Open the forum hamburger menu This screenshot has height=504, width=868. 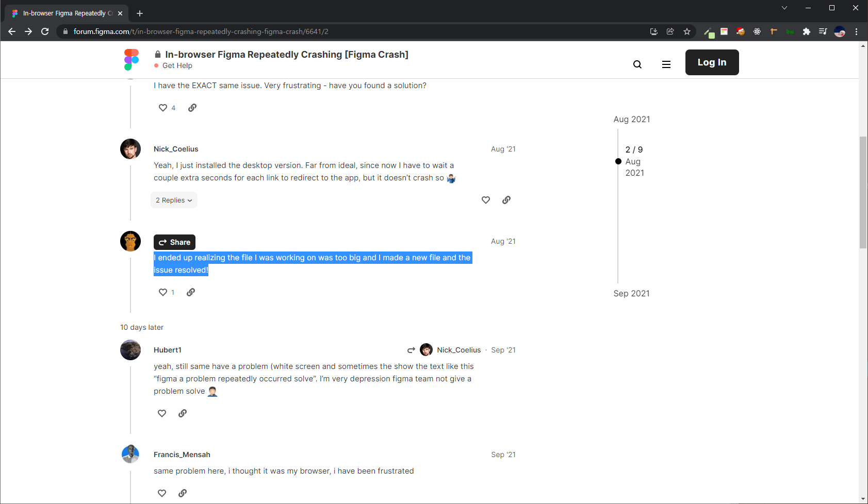click(666, 64)
